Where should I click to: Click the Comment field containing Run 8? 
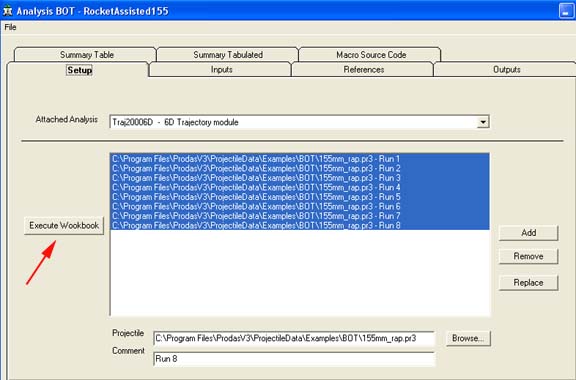tap(294, 359)
